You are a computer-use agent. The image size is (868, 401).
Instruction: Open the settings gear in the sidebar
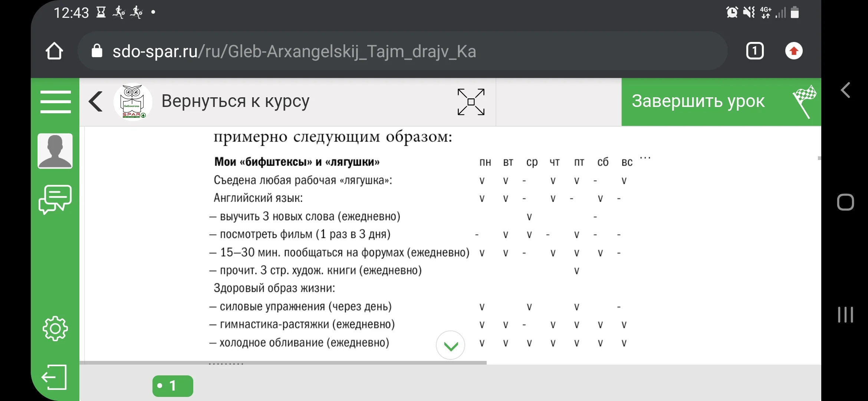(55, 328)
